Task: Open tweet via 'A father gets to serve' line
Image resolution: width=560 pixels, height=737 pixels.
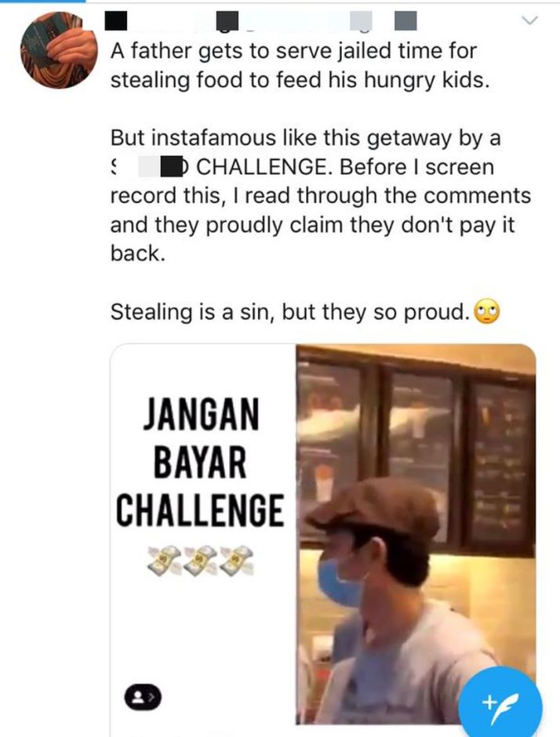Action: point(293,51)
